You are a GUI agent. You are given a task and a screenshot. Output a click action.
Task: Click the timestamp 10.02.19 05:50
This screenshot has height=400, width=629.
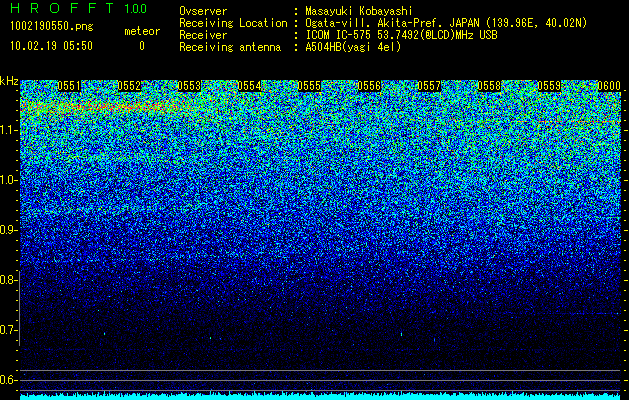coord(51,46)
